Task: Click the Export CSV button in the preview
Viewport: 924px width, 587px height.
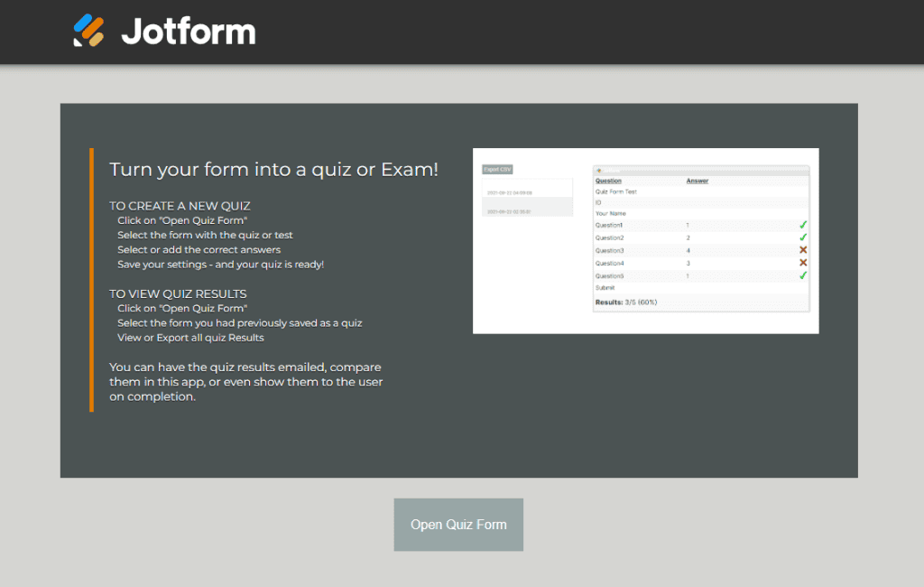Action: (497, 169)
